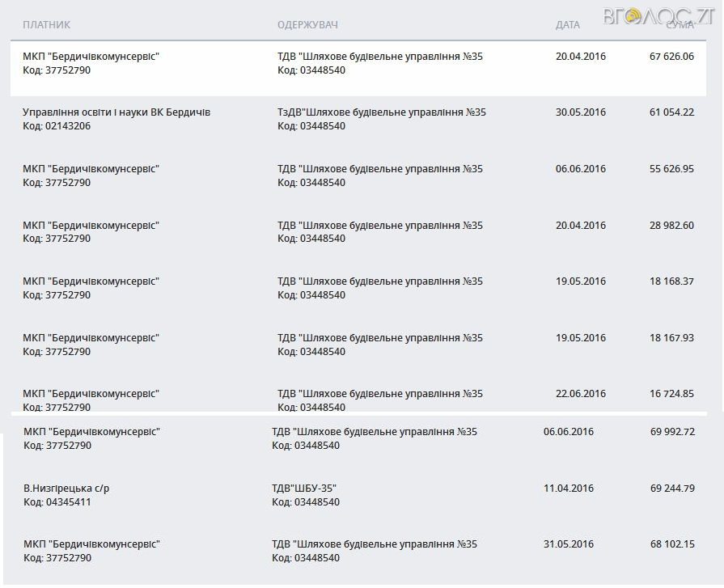
Task: Sort by the ОДЕРЖУВАЧ column header
Action: 307,25
